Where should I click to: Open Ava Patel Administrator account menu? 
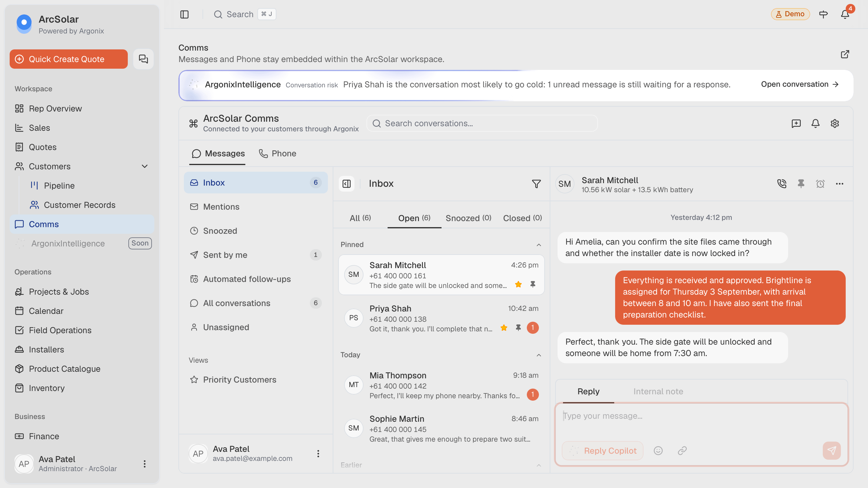(145, 464)
